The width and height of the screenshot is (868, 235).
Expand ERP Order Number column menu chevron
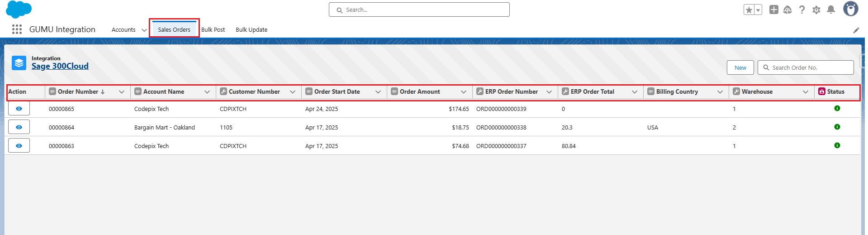point(549,92)
